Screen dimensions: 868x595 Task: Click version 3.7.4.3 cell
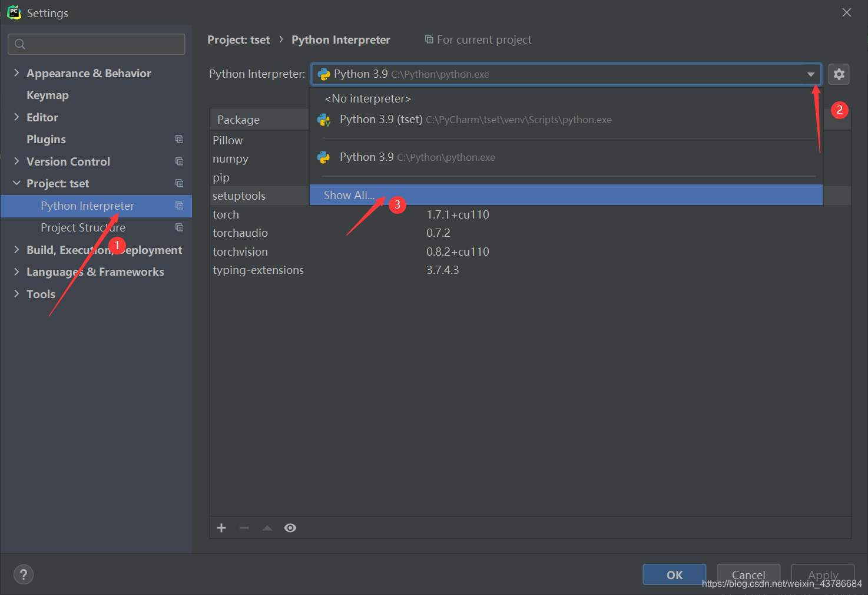click(x=442, y=270)
